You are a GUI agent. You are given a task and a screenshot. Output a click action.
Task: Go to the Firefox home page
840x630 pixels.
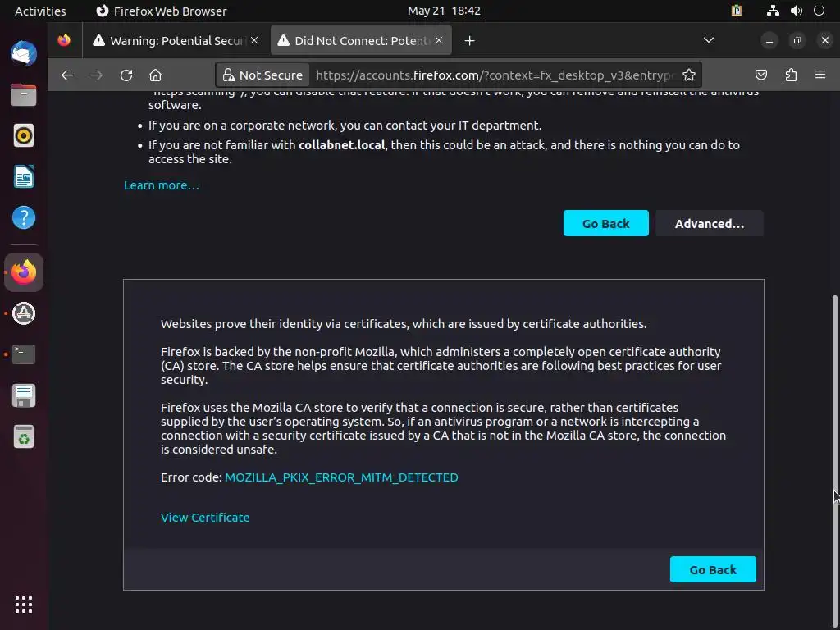155,75
